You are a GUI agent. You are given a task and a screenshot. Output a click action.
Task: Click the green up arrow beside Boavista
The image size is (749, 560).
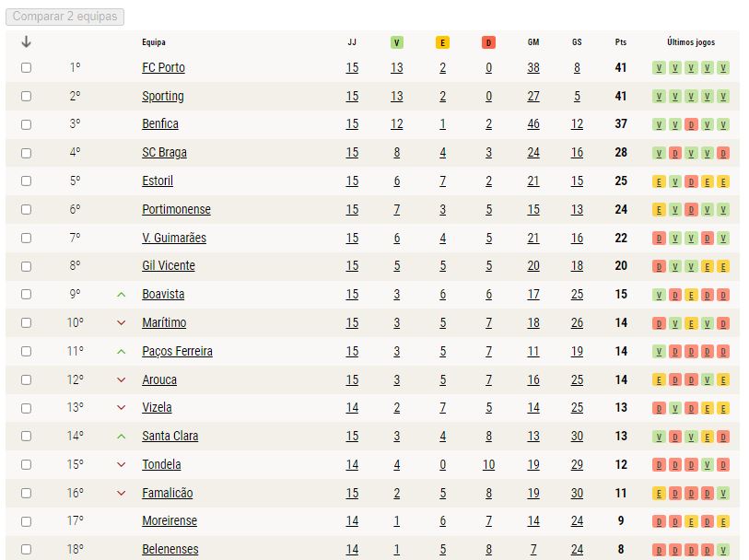[122, 295]
